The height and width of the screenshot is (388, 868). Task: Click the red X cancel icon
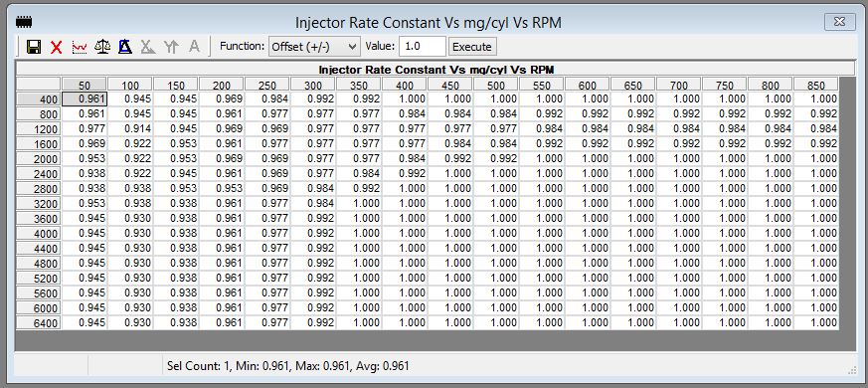[x=56, y=47]
